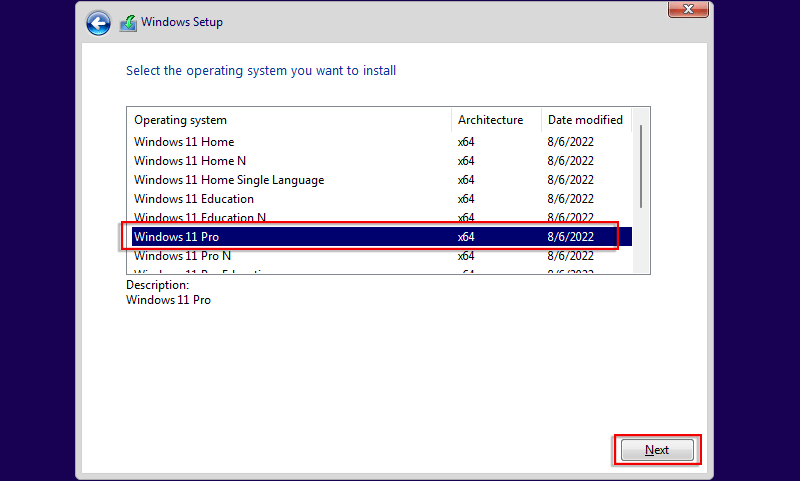Choose Windows 11 Pro N edition
Image resolution: width=800 pixels, height=481 pixels.
pyautogui.click(x=182, y=256)
